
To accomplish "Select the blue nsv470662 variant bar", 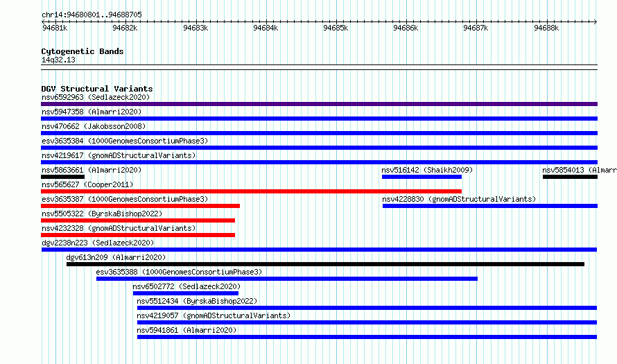I will pos(319,133).
